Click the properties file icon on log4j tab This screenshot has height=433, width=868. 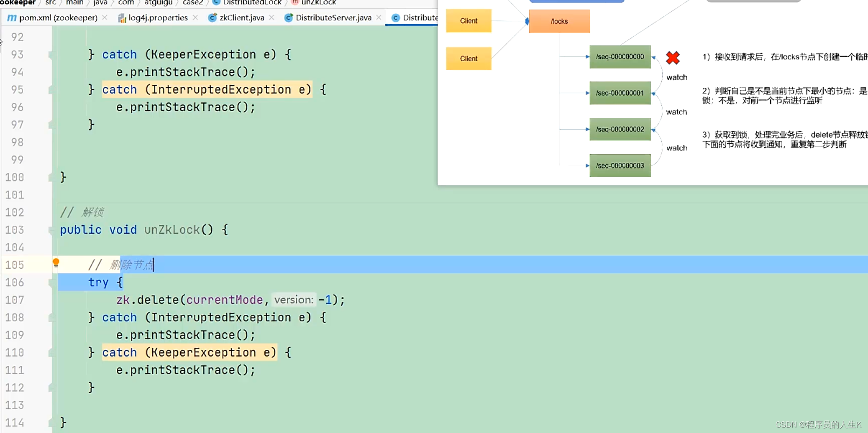(122, 18)
